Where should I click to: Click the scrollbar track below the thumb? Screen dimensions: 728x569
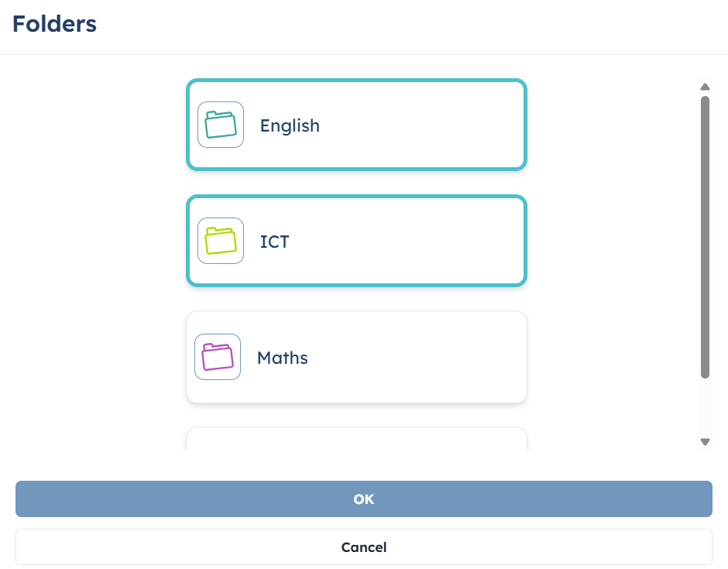(x=705, y=407)
